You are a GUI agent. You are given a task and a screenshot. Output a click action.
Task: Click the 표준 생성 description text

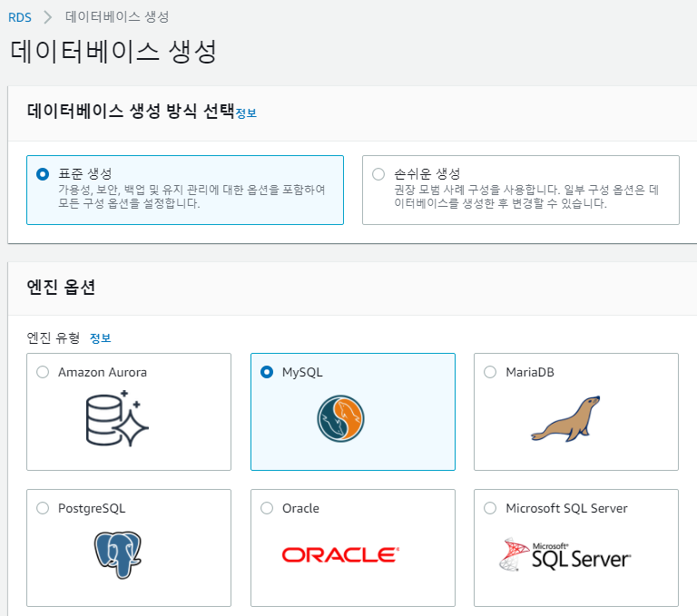pos(191,197)
